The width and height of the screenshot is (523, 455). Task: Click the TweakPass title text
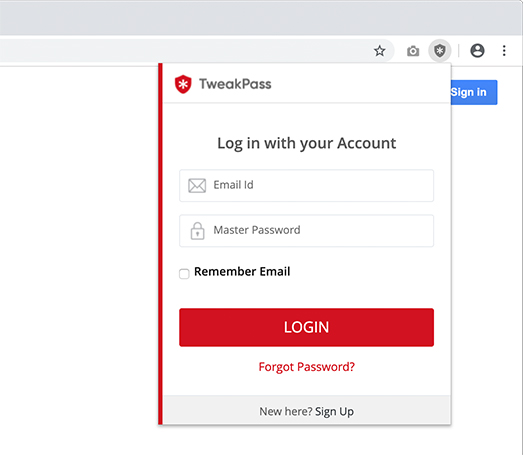tap(235, 84)
